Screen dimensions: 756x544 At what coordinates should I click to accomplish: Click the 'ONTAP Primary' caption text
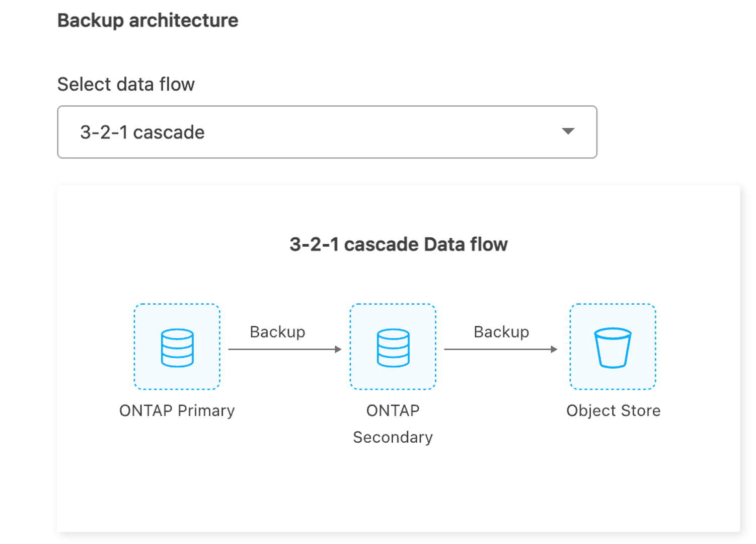(x=177, y=411)
